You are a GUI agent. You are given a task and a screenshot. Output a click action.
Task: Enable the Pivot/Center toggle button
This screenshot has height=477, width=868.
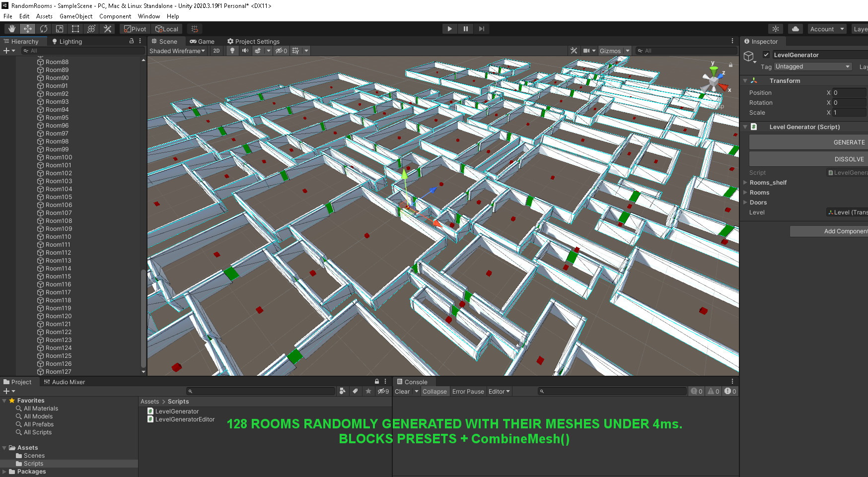tap(134, 28)
